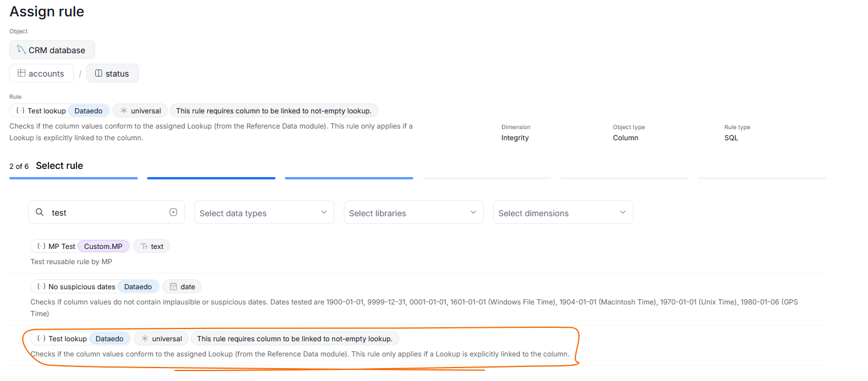Clear the search field with X icon
The width and height of the screenshot is (868, 381).
click(173, 213)
